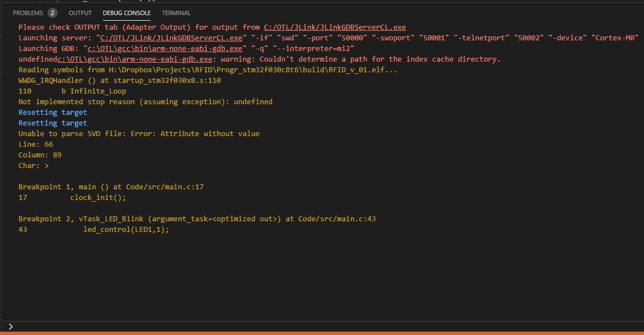644x335 pixels.
Task: Select the DEBUG CONSOLE tab
Action: (126, 13)
